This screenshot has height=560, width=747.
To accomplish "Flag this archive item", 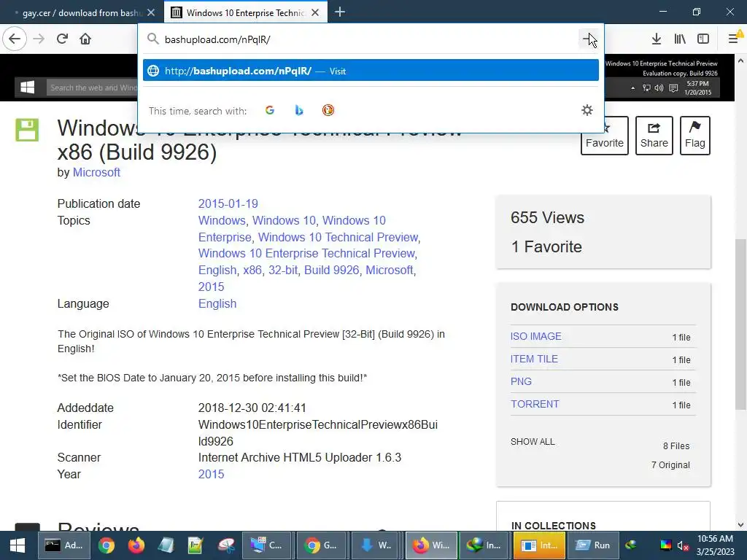I will (694, 136).
